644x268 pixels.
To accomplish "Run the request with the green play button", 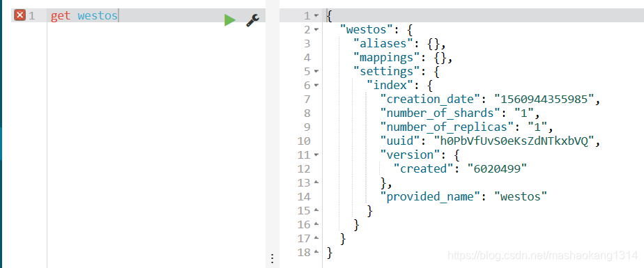I will [230, 20].
